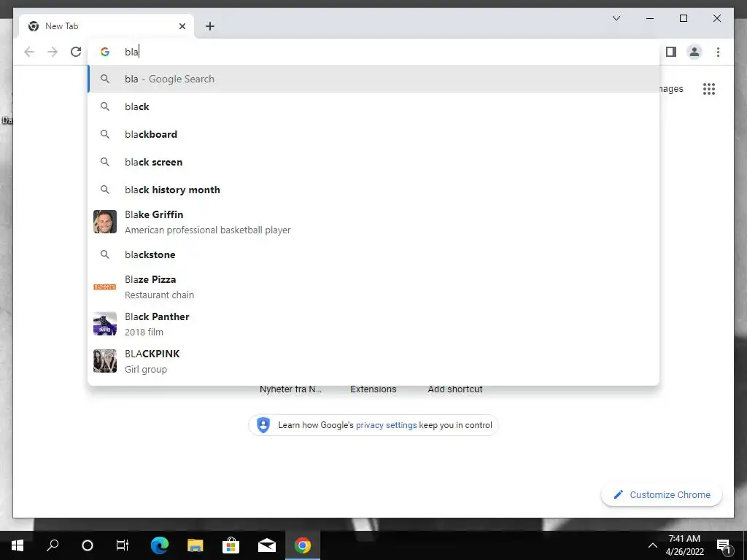Open the Windows Start menu
Viewport: 747px width, 560px height.
18,545
